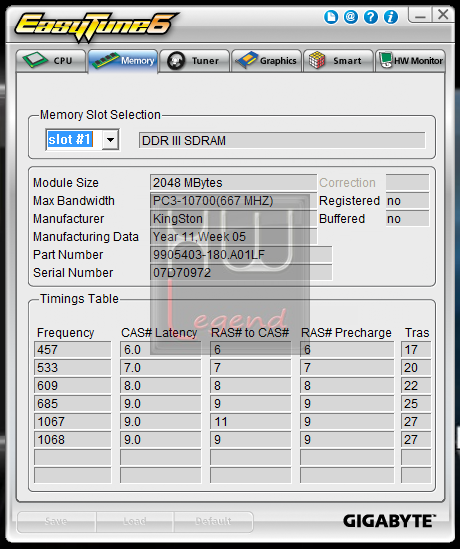Image resolution: width=460 pixels, height=549 pixels.
Task: Click the HW Monitor screen icon
Action: coord(386,60)
